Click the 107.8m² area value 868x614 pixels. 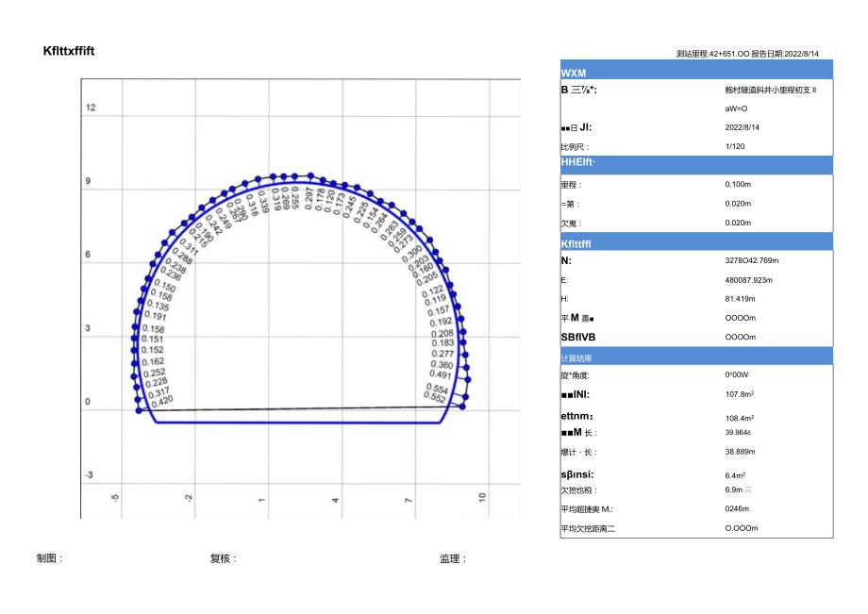740,395
